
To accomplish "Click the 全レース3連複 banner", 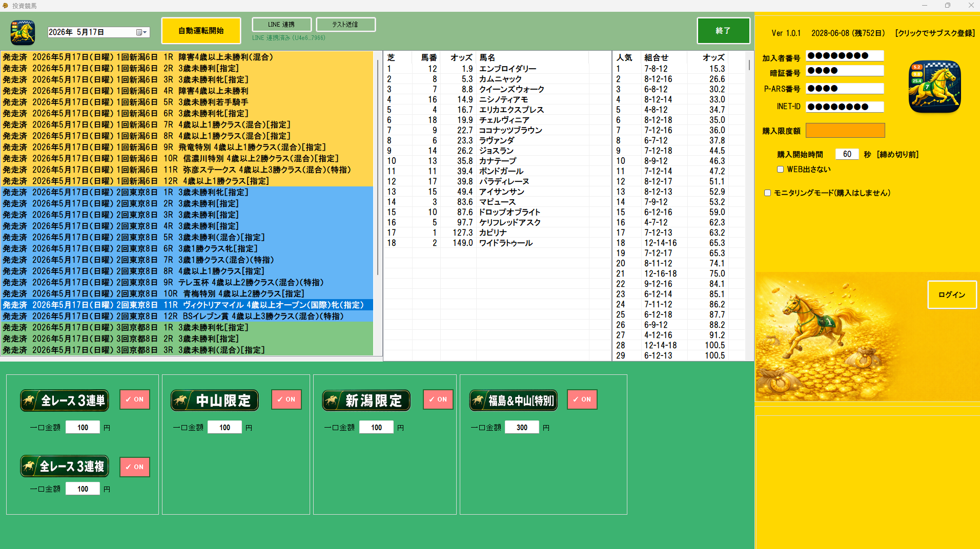I will coord(65,467).
